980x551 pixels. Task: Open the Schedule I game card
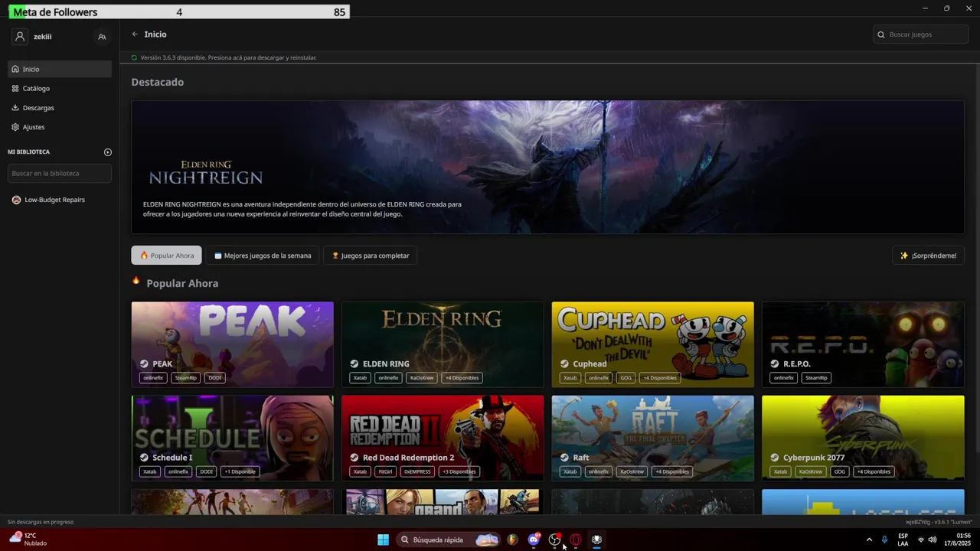click(x=232, y=438)
